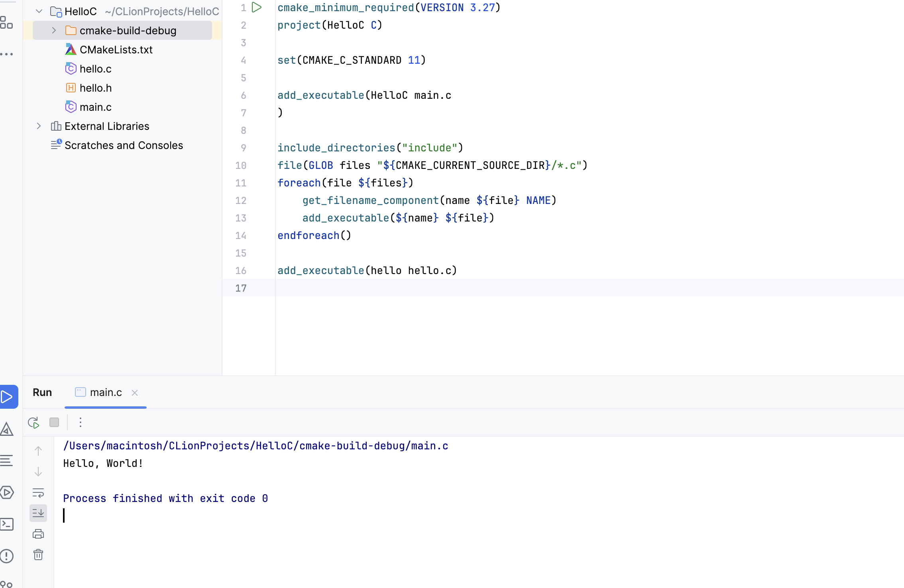Click 'CMAKE_C_STANDARD' on line 4
Image resolution: width=904 pixels, height=588 pixels.
[352, 60]
